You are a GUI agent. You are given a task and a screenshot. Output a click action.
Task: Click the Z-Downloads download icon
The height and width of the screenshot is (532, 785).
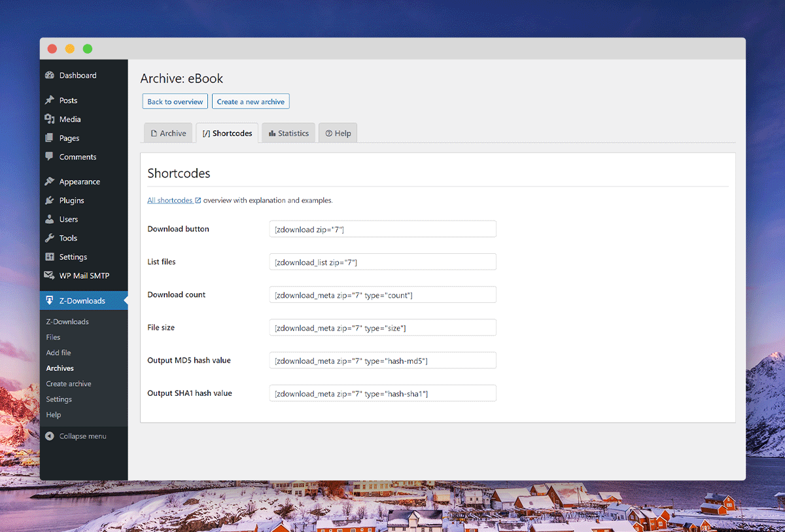[x=50, y=300]
